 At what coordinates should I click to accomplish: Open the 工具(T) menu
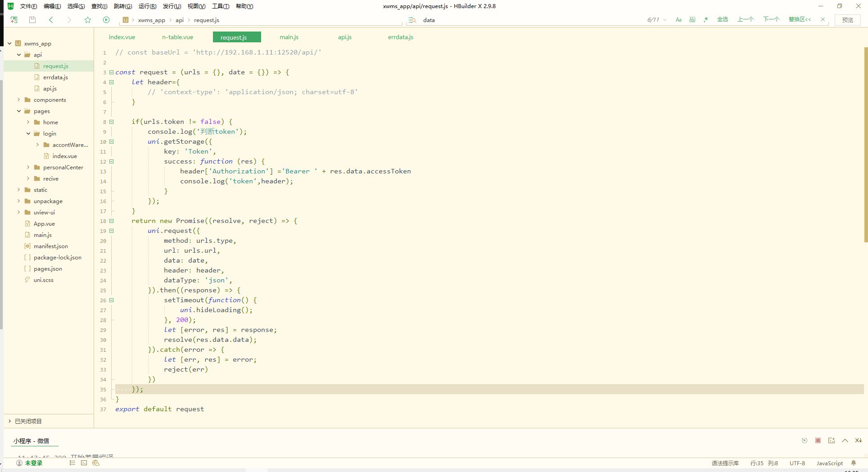[x=221, y=6]
